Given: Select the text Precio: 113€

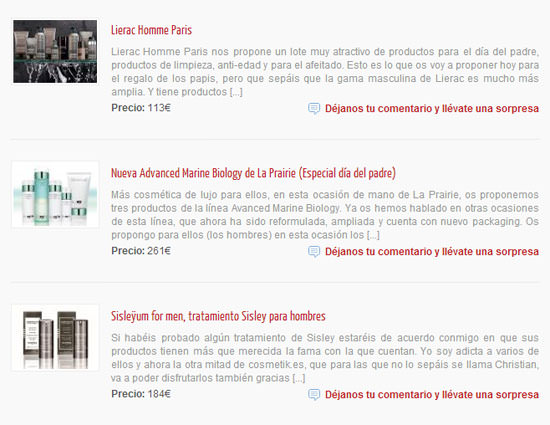Looking at the screenshot, I should (x=141, y=108).
